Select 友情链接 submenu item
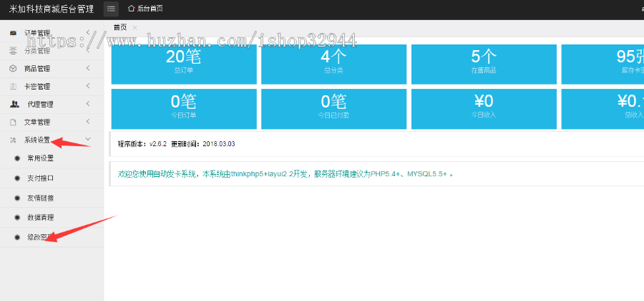The width and height of the screenshot is (644, 301). coord(52,198)
